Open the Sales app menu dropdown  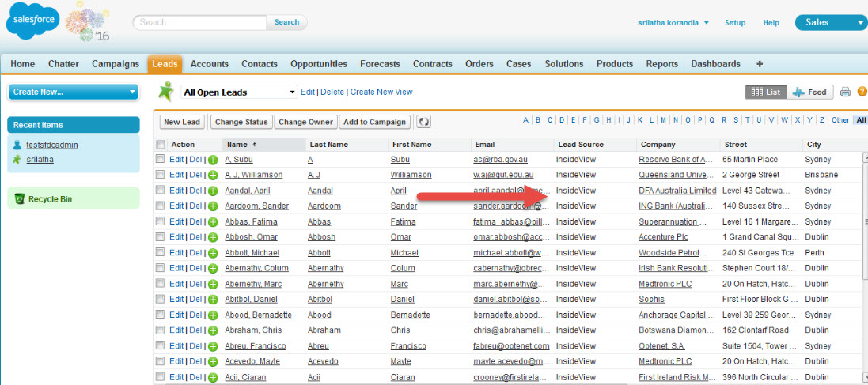(x=831, y=23)
